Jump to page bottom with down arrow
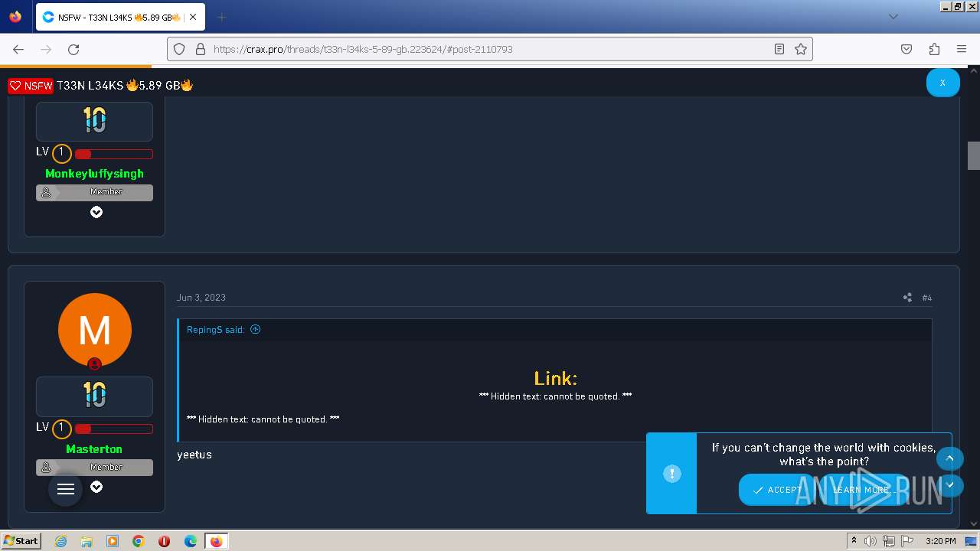The image size is (980, 551). (x=949, y=484)
